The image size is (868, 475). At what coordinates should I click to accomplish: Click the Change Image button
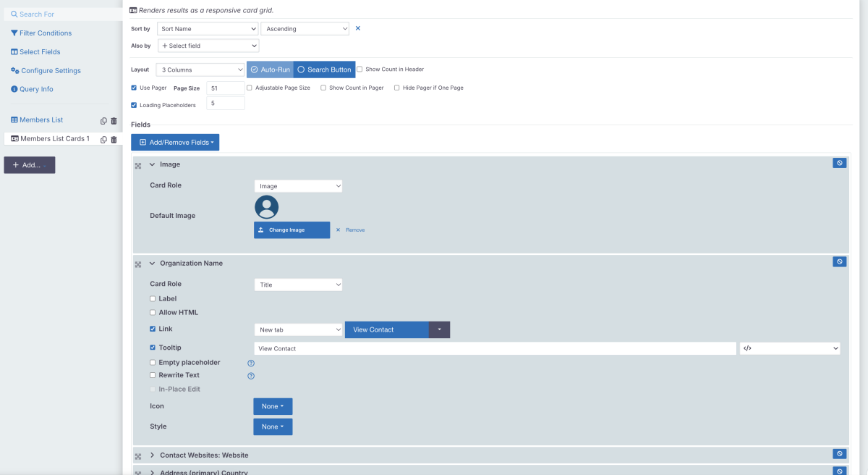292,230
